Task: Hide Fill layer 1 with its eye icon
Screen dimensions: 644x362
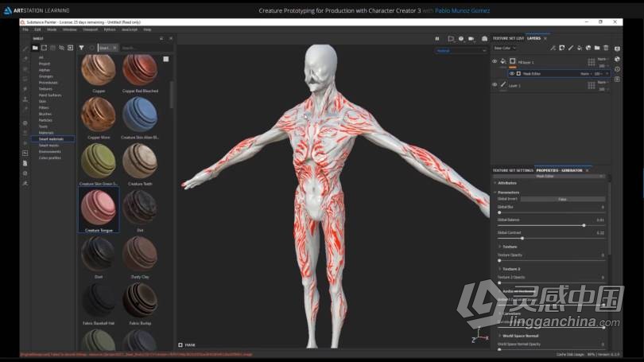Action: coord(495,61)
